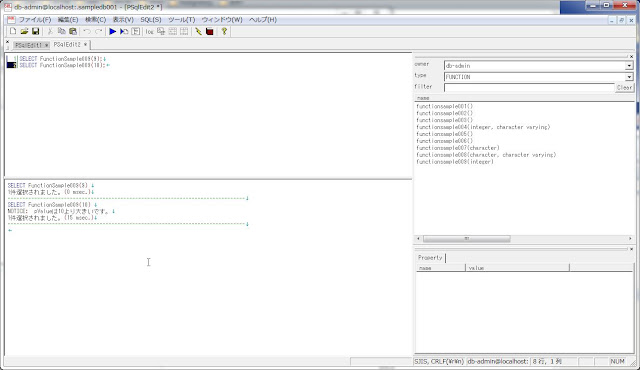Click db-admin@localhost status bar entry
640x370 pixels.
click(x=498, y=361)
